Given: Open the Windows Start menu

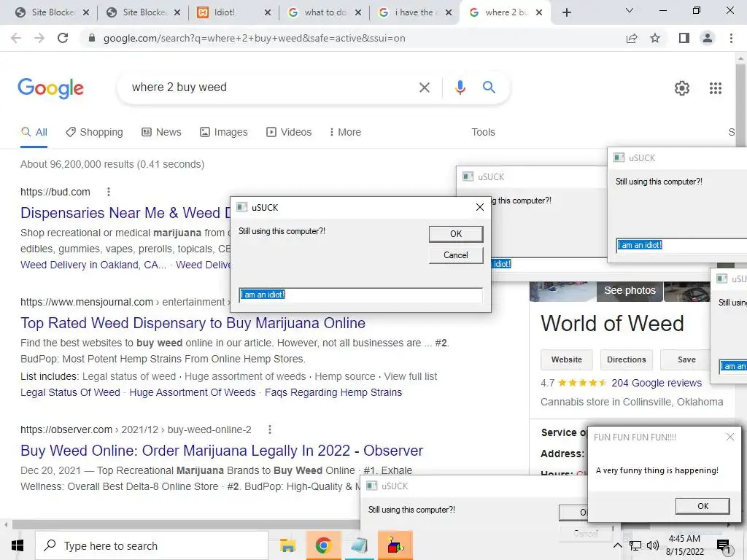Looking at the screenshot, I should tap(18, 545).
